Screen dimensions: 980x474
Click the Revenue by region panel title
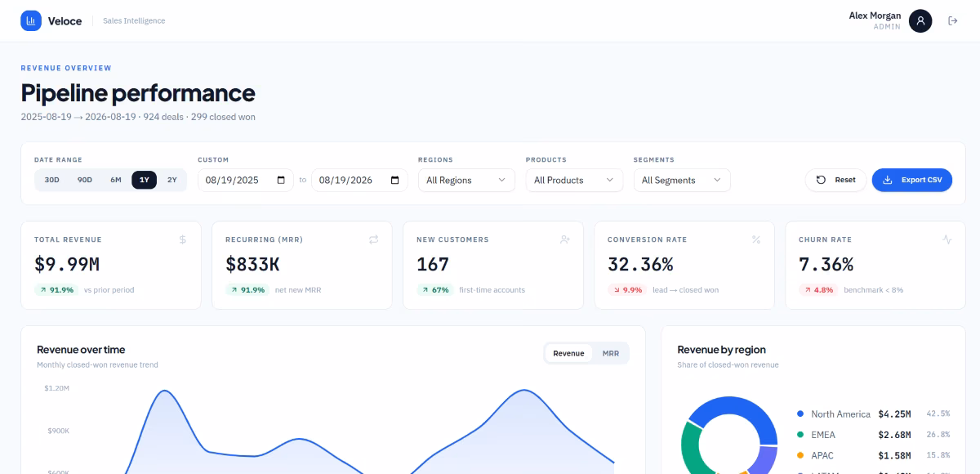(721, 350)
